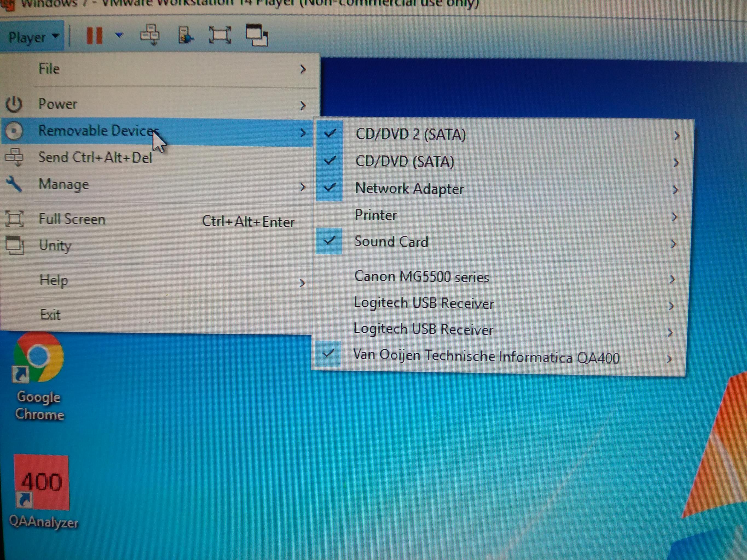Click the Manage wrench icon
This screenshot has width=747, height=560.
pyautogui.click(x=14, y=184)
